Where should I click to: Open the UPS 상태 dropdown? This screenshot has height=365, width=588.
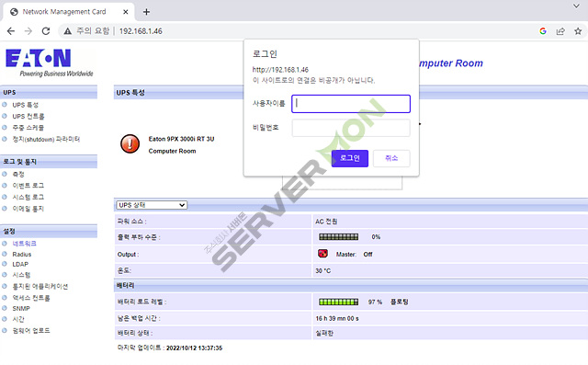[152, 205]
